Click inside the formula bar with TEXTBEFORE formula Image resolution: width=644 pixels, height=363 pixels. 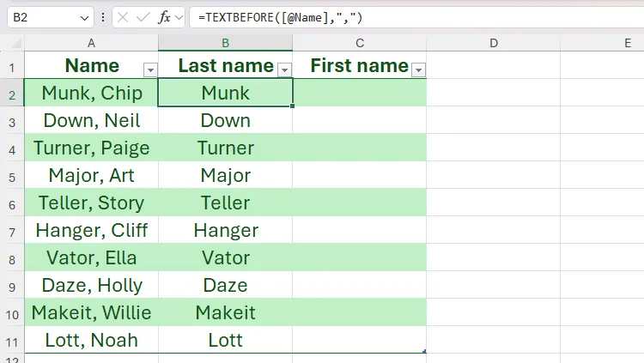coord(412,17)
